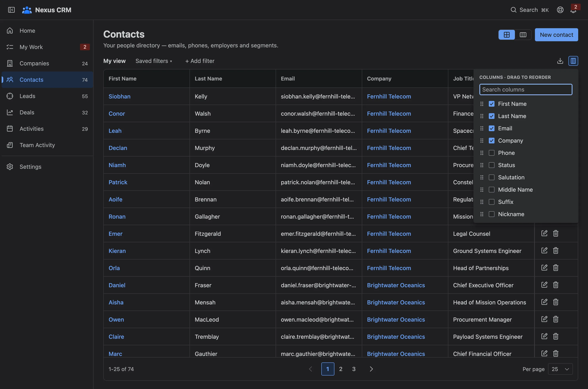Open the help lifebuoy icon
This screenshot has width=588, height=389.
click(560, 10)
